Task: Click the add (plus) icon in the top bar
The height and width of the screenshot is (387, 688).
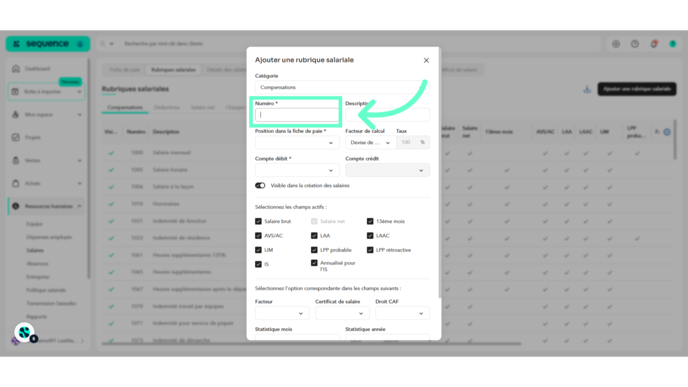Action: [x=616, y=44]
